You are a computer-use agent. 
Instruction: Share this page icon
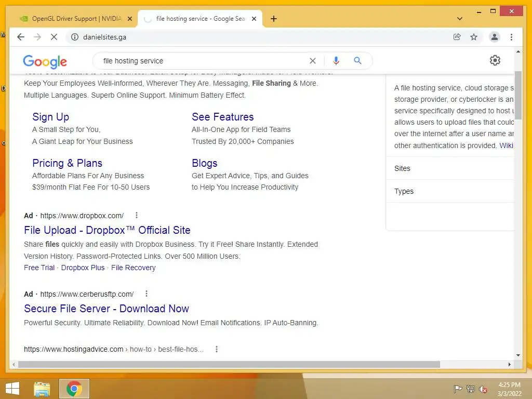(457, 37)
